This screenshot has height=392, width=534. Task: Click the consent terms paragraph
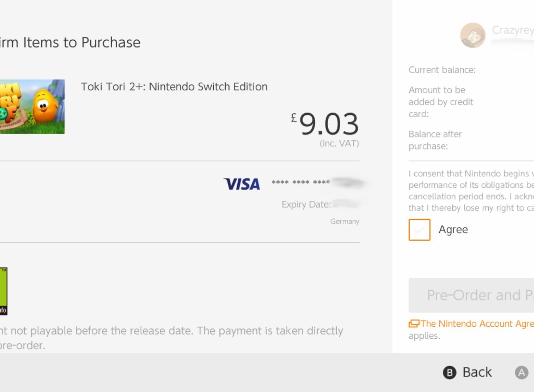tap(471, 191)
